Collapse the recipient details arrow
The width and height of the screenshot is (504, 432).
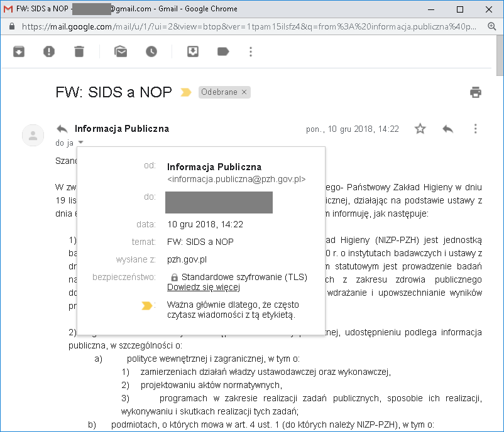pyautogui.click(x=80, y=143)
